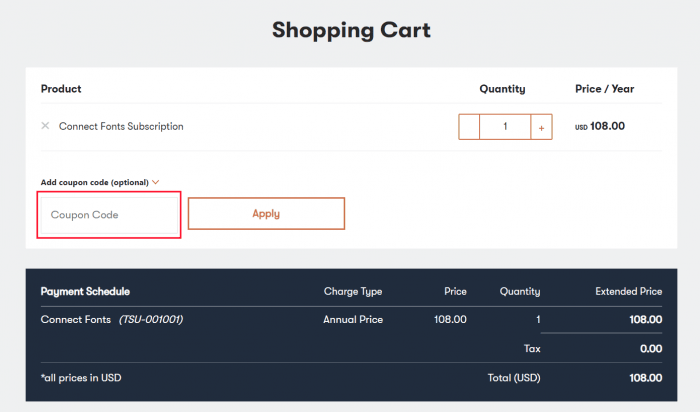
Task: Click the Connect Fonts Subscription product name
Action: point(121,126)
